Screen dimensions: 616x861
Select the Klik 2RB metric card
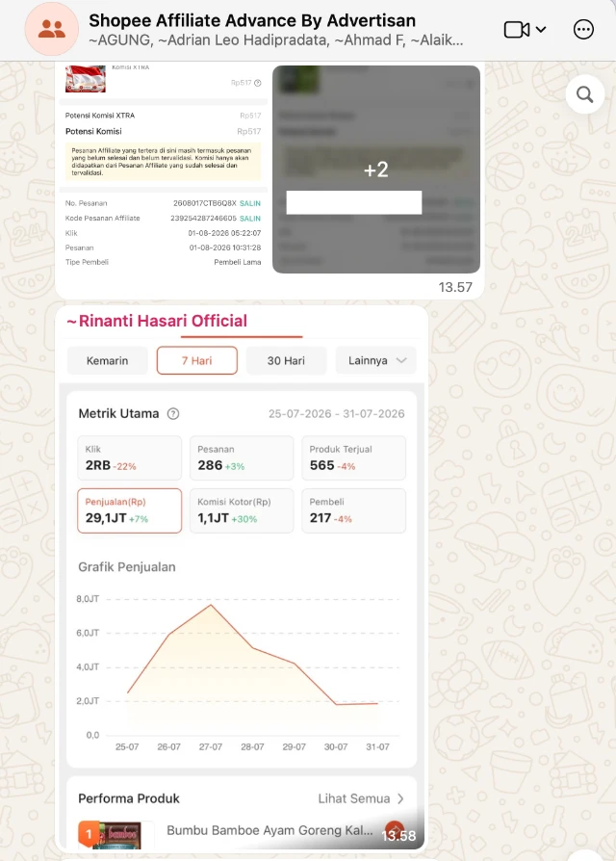pyautogui.click(x=129, y=458)
